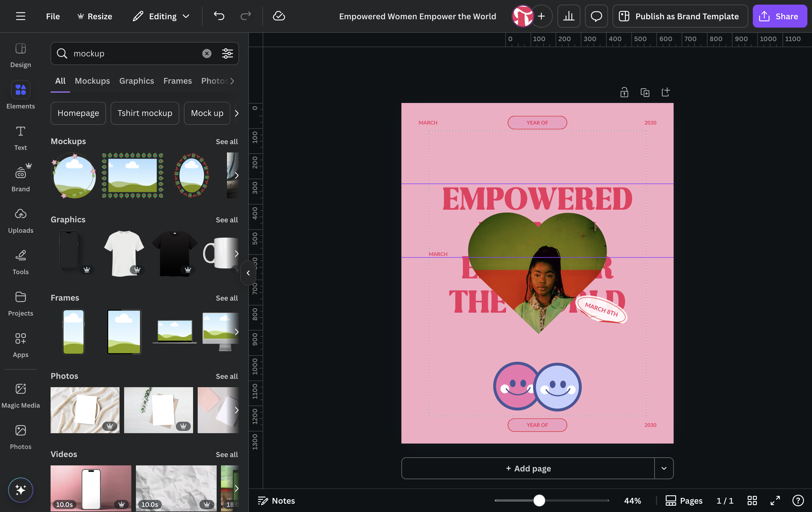812x512 pixels.
Task: Switch to the Mockups tab
Action: [x=92, y=81]
